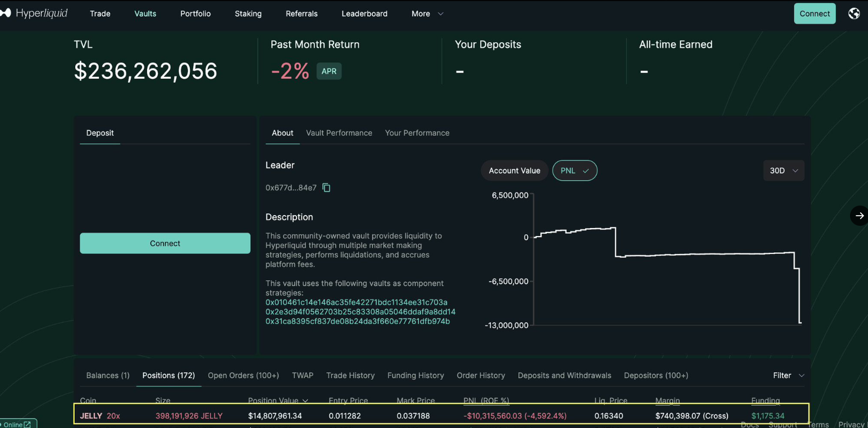Click the -13,000,000 chart axis label
This screenshot has height=428, width=868.
506,325
